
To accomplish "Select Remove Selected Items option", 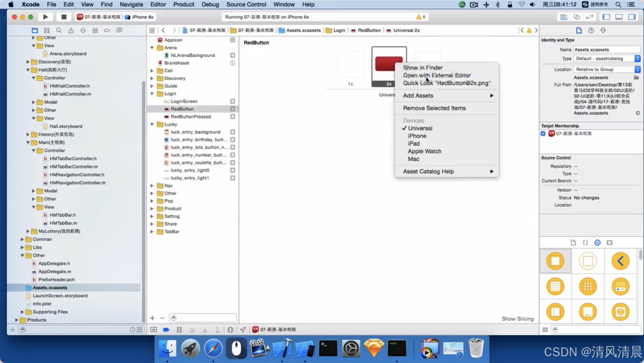I will pyautogui.click(x=434, y=108).
